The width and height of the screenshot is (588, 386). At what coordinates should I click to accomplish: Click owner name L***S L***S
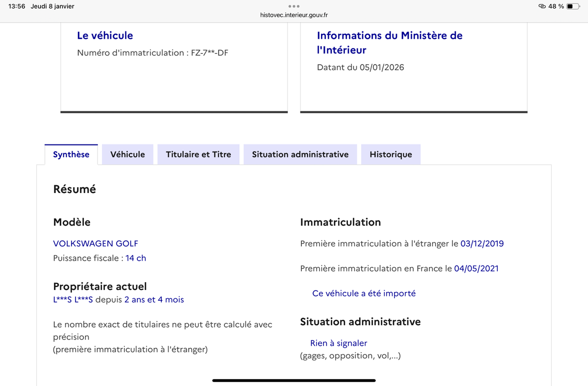pyautogui.click(x=73, y=299)
